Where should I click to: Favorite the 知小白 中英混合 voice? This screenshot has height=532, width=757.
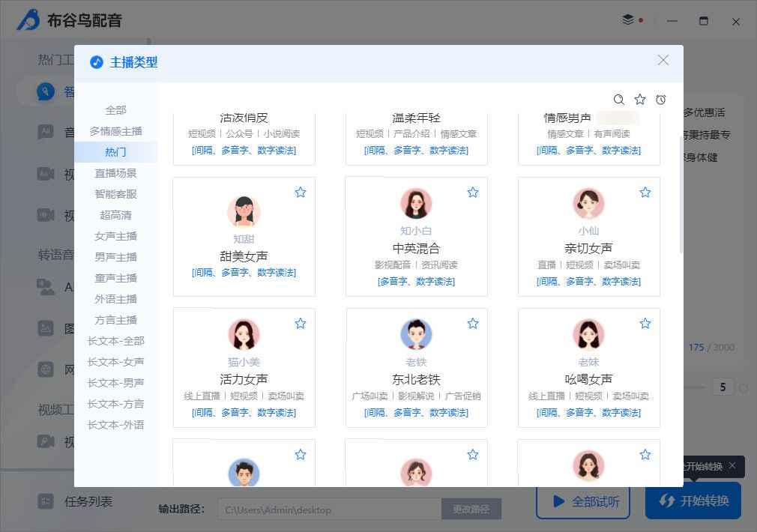[473, 193]
